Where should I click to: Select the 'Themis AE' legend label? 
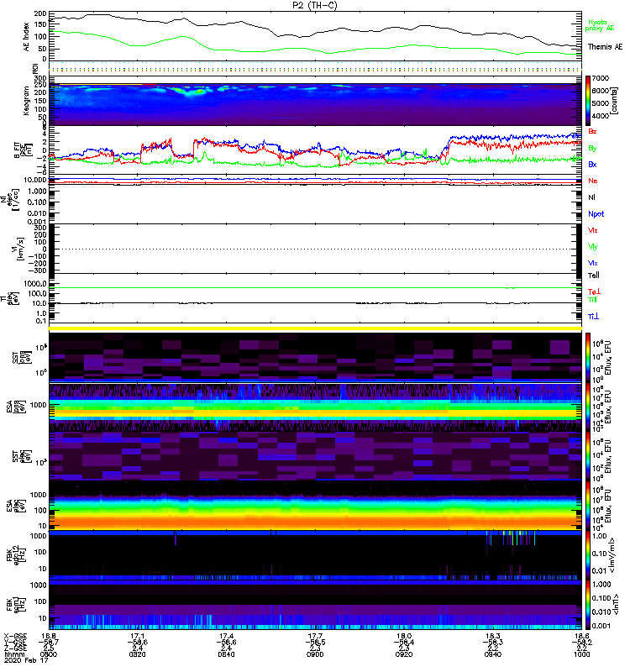pos(605,47)
